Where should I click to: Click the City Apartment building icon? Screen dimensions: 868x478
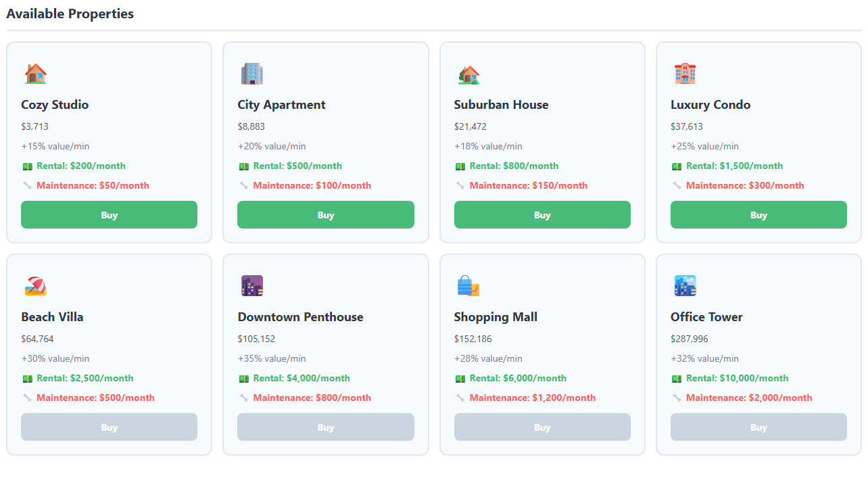[x=251, y=74]
